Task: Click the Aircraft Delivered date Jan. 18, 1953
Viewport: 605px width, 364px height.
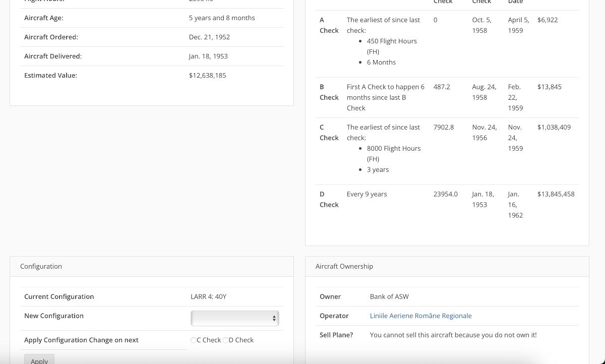Action: coord(208,56)
